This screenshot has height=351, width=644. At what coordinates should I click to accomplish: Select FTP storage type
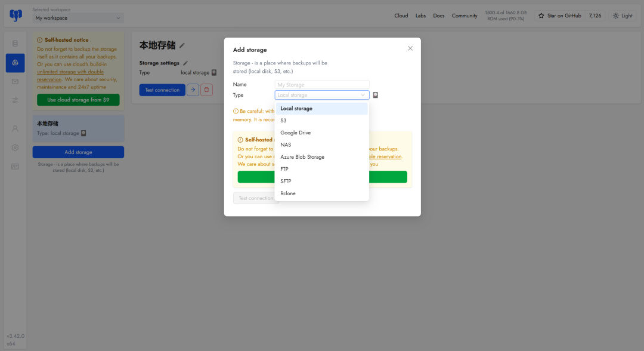(x=322, y=169)
